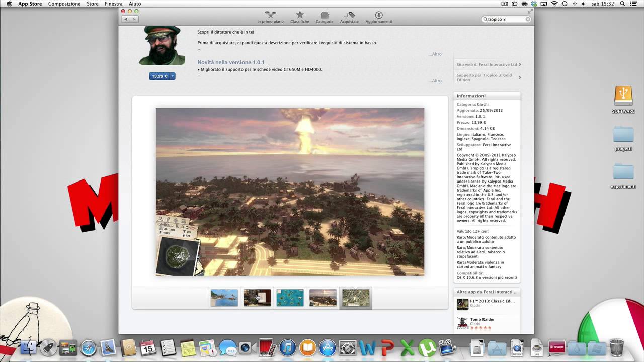The image size is (644, 362).
Task: Select the second dark screenshot thumbnail
Action: tap(257, 298)
